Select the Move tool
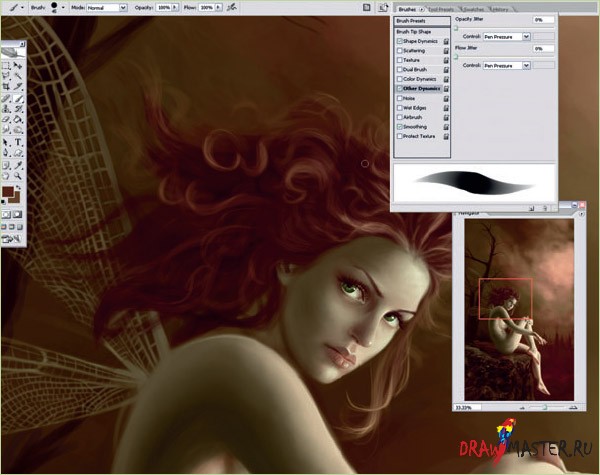600x475 pixels. (x=18, y=65)
